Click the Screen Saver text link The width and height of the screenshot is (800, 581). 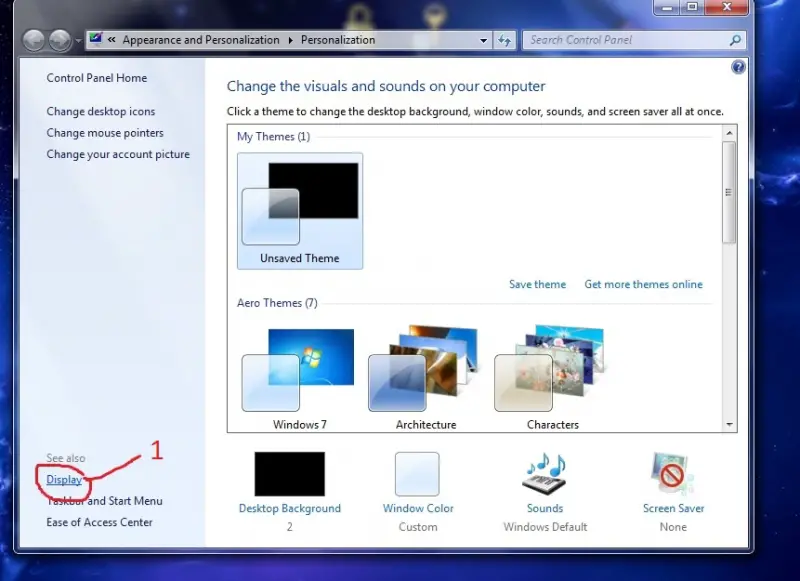pos(673,509)
